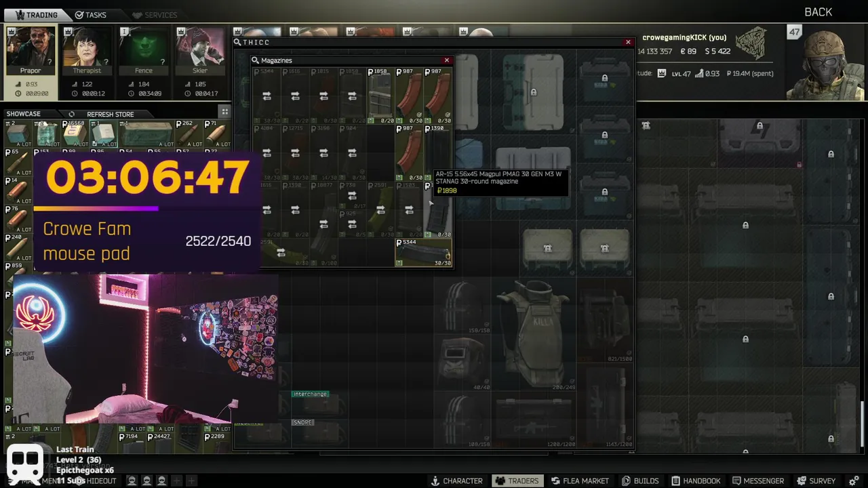Open the FLEA MARKET
Screen dimensions: 868x488
point(580,481)
